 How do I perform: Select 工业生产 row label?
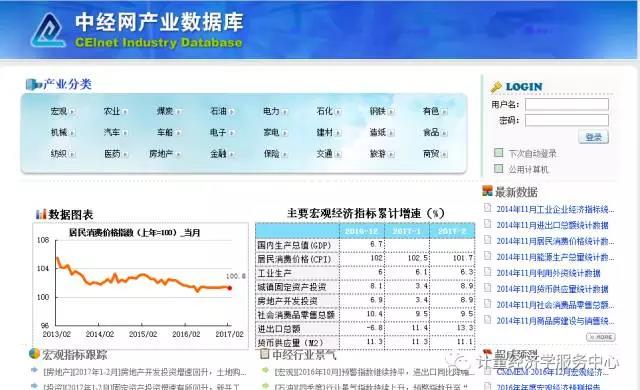click(274, 273)
